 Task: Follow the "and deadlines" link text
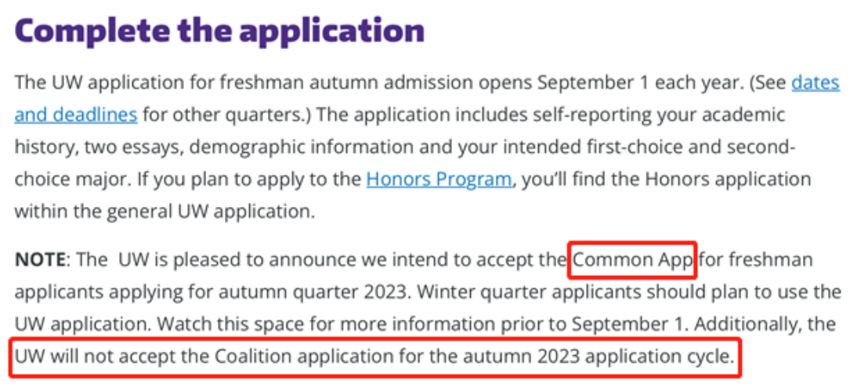[76, 115]
